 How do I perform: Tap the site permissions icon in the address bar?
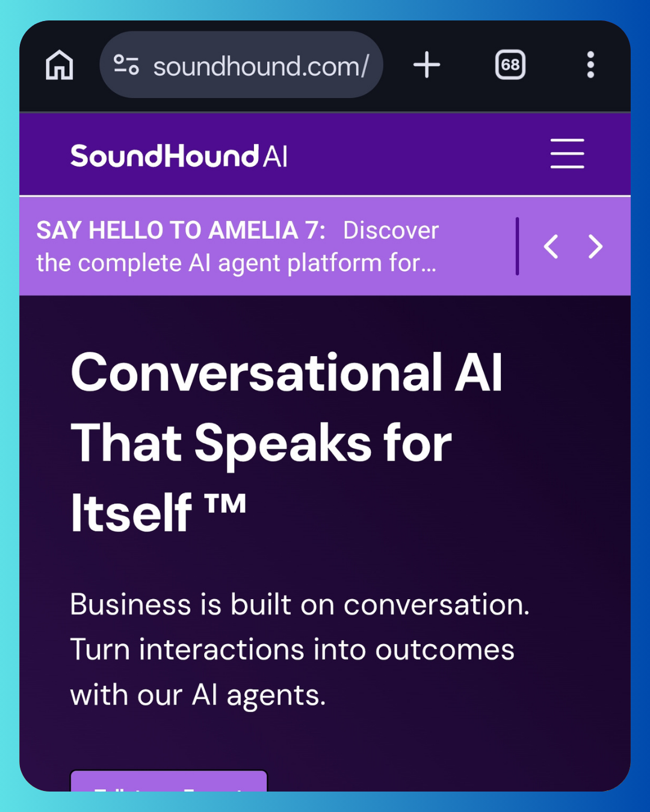pyautogui.click(x=128, y=65)
